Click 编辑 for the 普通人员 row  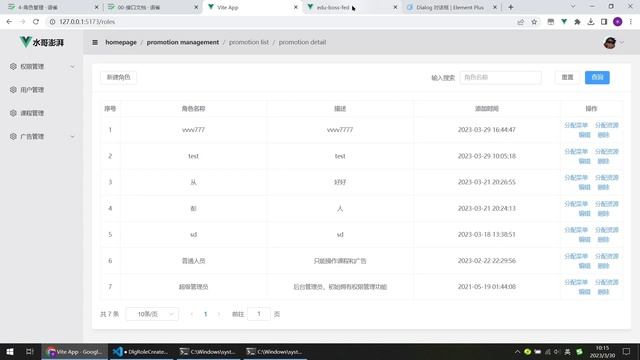pyautogui.click(x=584, y=266)
